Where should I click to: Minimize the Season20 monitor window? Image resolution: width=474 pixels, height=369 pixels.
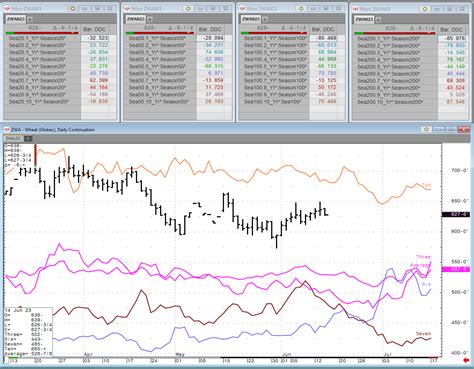pos(85,9)
